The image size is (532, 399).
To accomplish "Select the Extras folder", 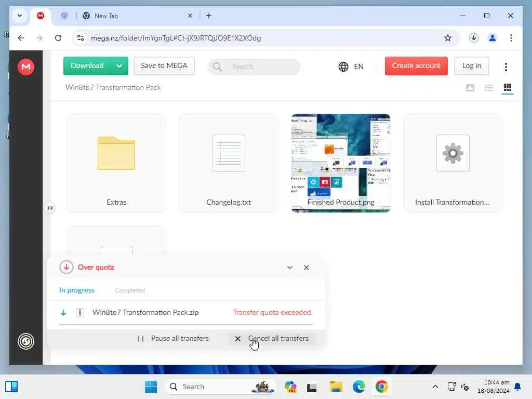I will (116, 163).
